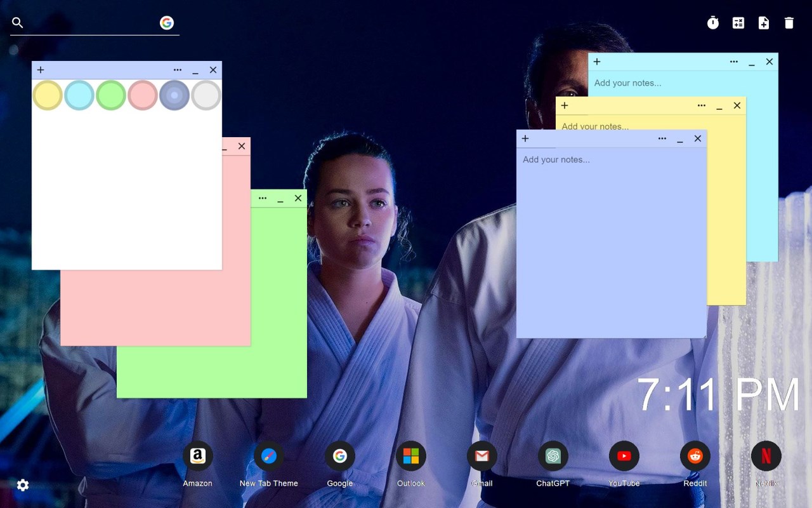This screenshot has width=812, height=508.
Task: Close the periwinkle note
Action: [698, 138]
